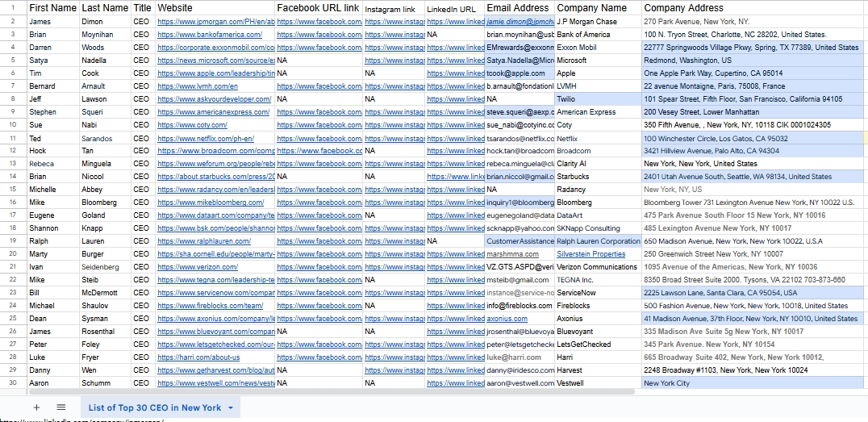Select the Email Address header cell
This screenshot has width=868, height=422.
(x=520, y=8)
